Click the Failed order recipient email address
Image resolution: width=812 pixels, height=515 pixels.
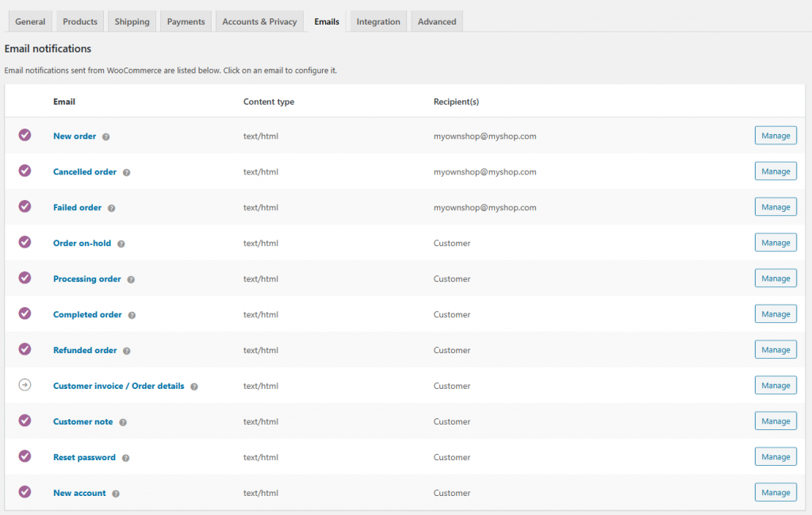(485, 208)
